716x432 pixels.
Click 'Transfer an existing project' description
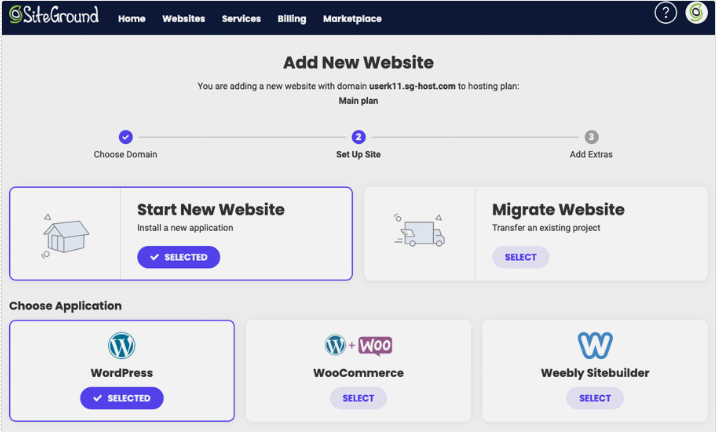pyautogui.click(x=546, y=227)
